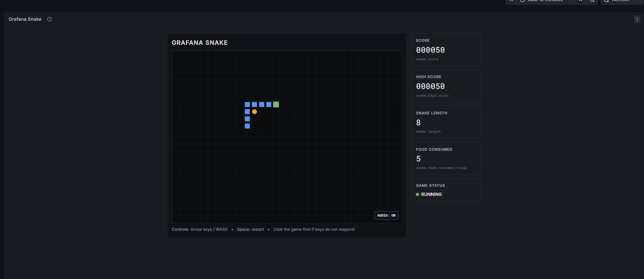Click the FOOD CONSUMED value 5
Viewport: 644px width, 279px height.
pos(418,159)
